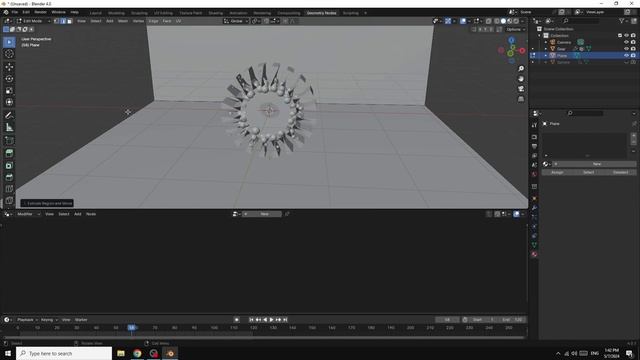The image size is (640, 360).
Task: Select the Cursor tool in the viewport toolbar
Action: (9, 54)
